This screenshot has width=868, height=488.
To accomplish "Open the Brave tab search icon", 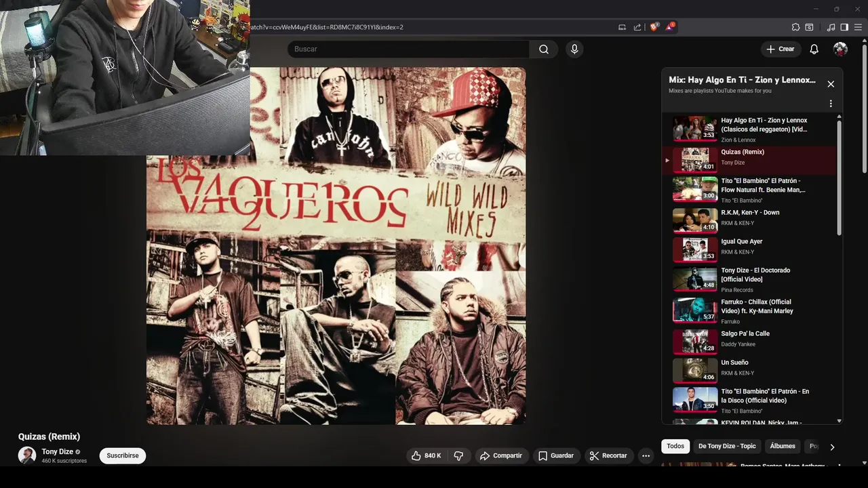I will (x=809, y=27).
